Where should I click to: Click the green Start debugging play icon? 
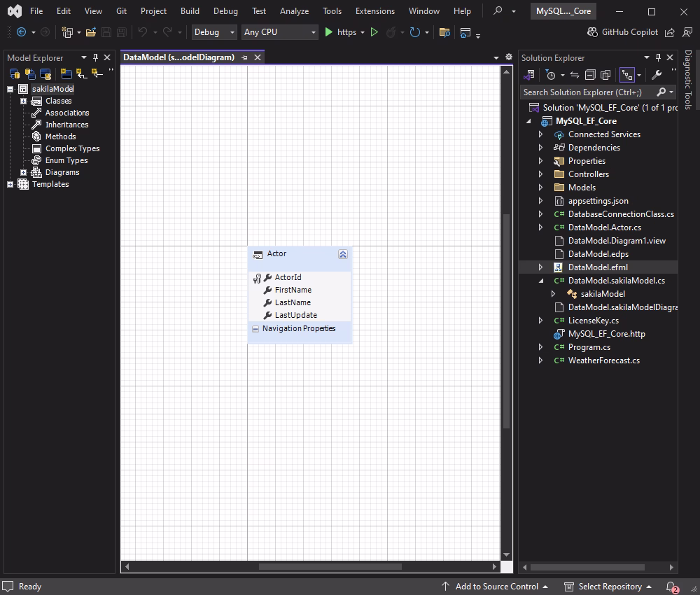click(x=329, y=32)
